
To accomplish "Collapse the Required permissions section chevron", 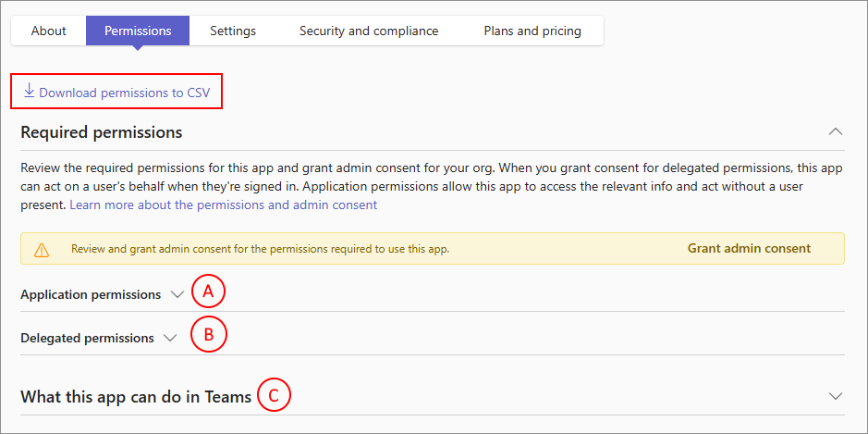I will 836,131.
